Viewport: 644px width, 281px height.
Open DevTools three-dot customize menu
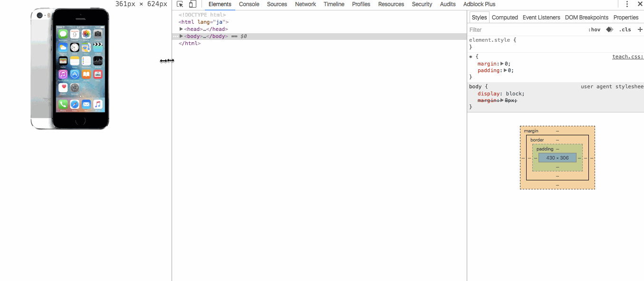627,4
